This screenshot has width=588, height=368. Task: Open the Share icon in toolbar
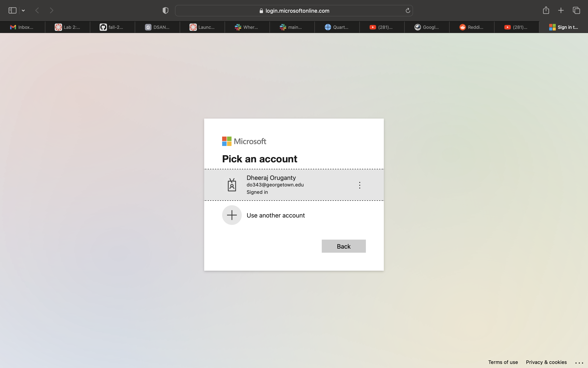point(546,10)
